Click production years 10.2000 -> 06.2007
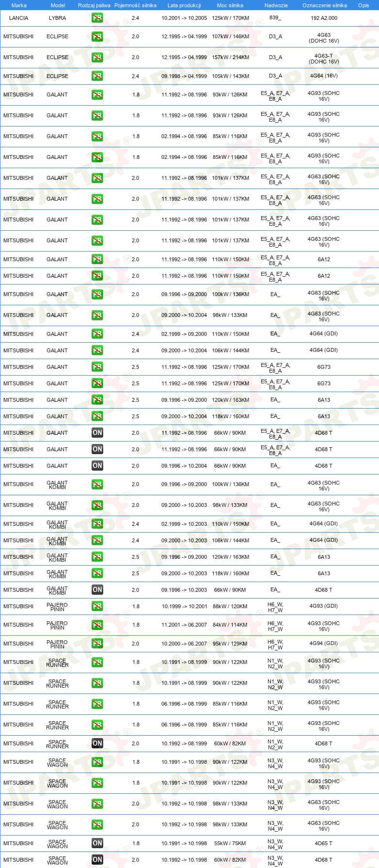The image size is (379, 868). point(184,644)
